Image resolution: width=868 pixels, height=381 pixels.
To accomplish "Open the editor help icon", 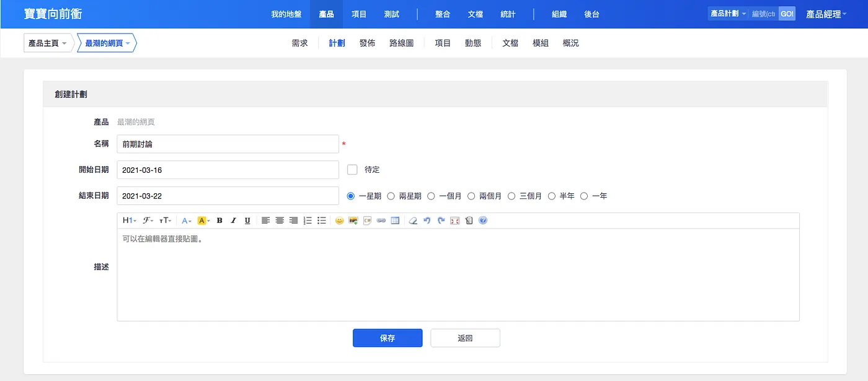I will pos(483,221).
